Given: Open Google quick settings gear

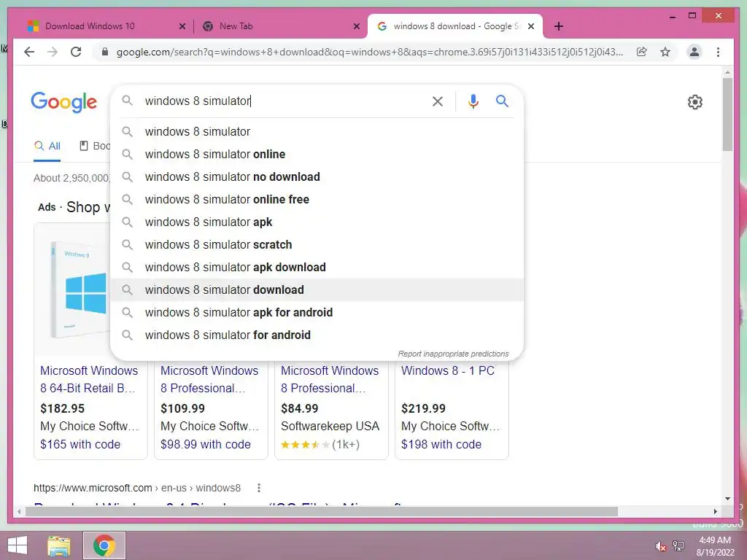Looking at the screenshot, I should (x=695, y=102).
